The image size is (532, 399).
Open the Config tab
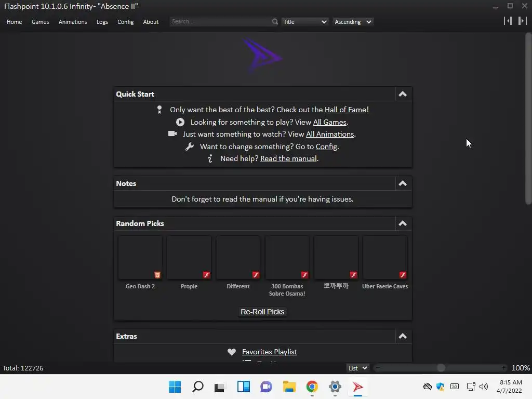click(x=126, y=22)
